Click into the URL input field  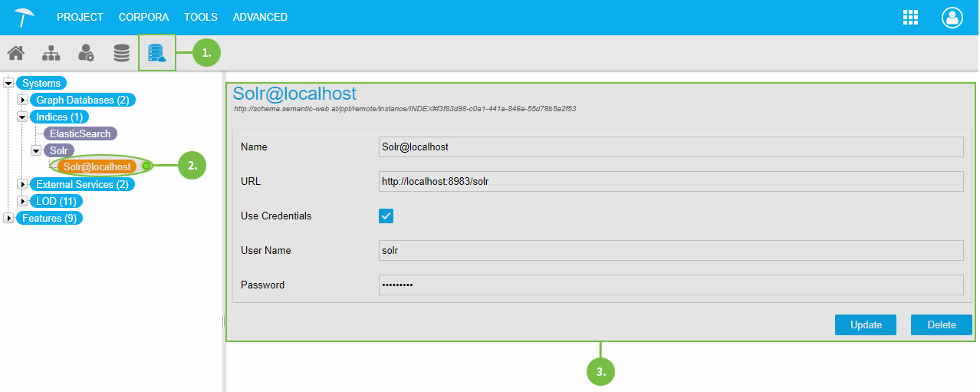670,181
